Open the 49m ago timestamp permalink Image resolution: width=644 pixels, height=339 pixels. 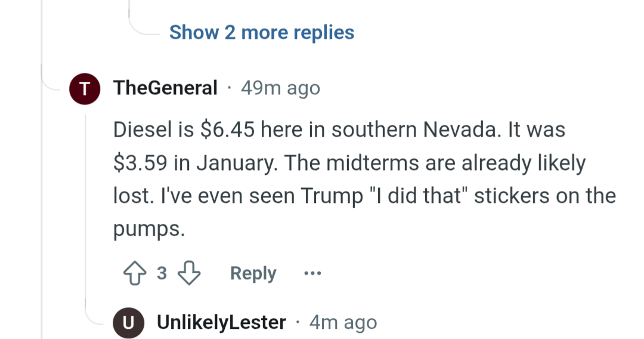click(x=280, y=88)
